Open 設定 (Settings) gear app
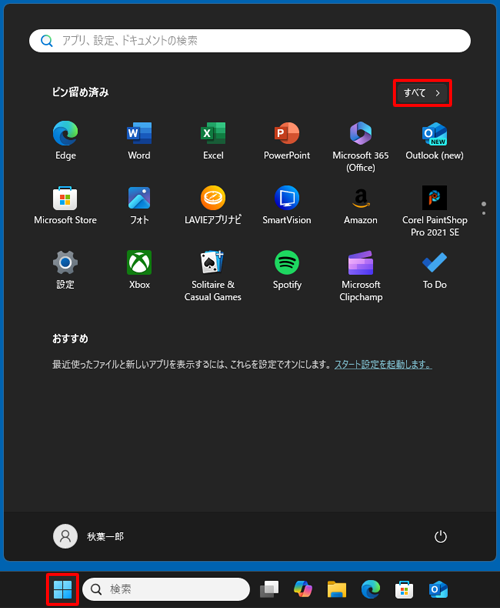 (65, 270)
